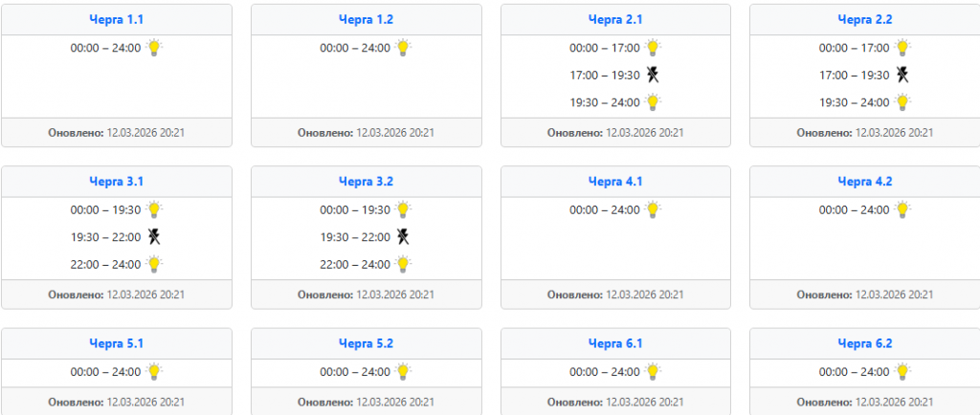
Task: Click the power-off icon in Черга 2.1
Action: tap(653, 75)
